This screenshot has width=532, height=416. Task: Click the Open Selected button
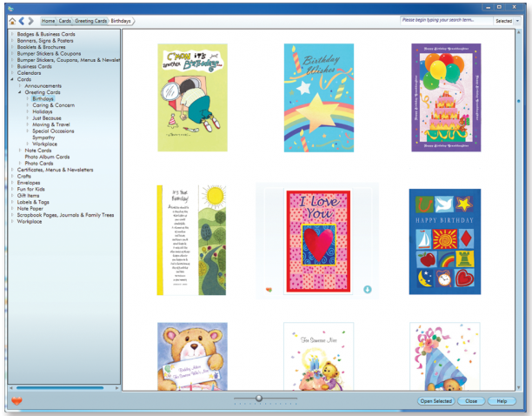coord(436,401)
